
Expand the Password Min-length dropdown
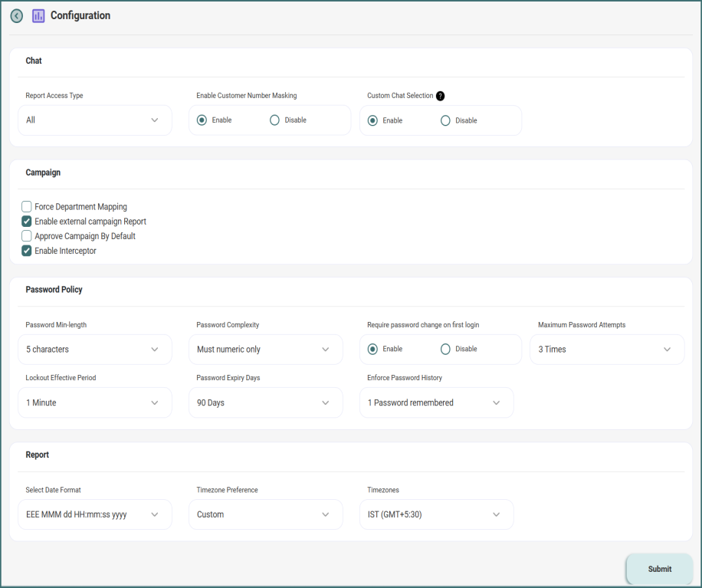(x=95, y=350)
